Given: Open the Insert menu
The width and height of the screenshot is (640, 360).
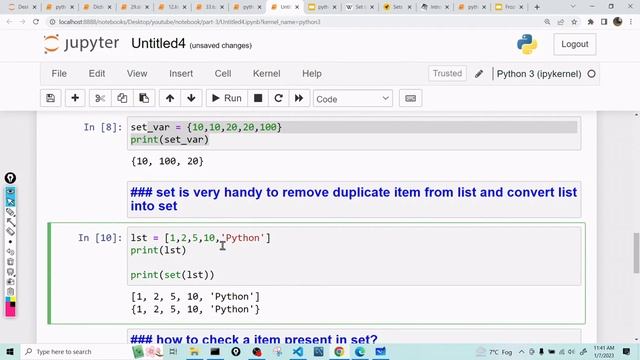Looking at the screenshot, I should pos(181,73).
